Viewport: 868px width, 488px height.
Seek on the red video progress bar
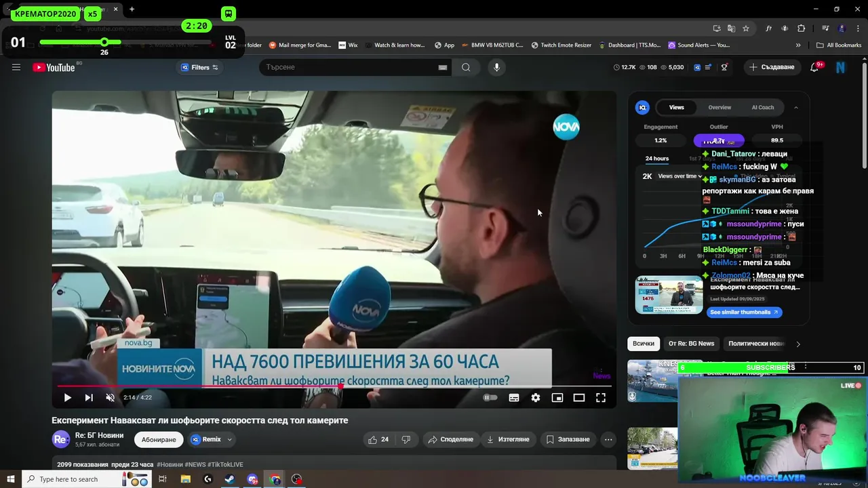(334, 386)
